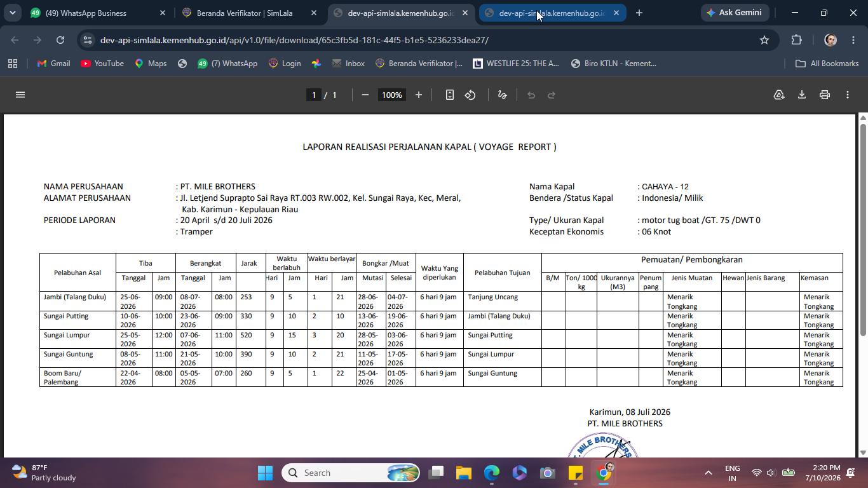This screenshot has height=488, width=868.
Task: Click the PDF page number field
Action: (313, 95)
